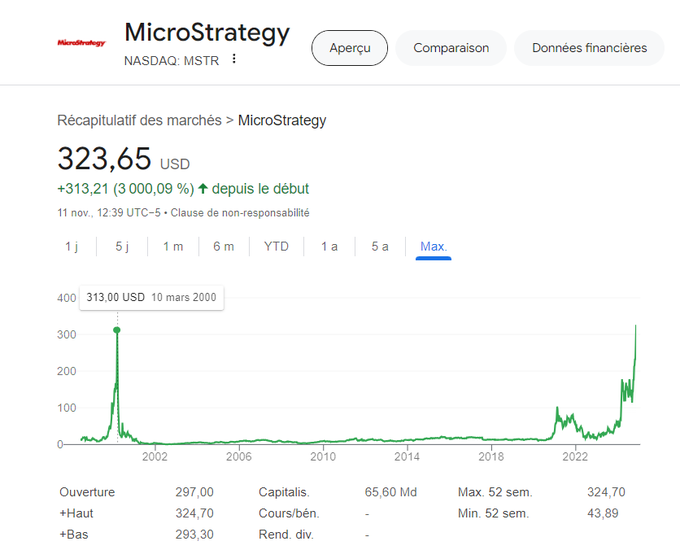Screen dimensions: 680x550
Task: Choose the 6 m chart range
Action: 223,246
